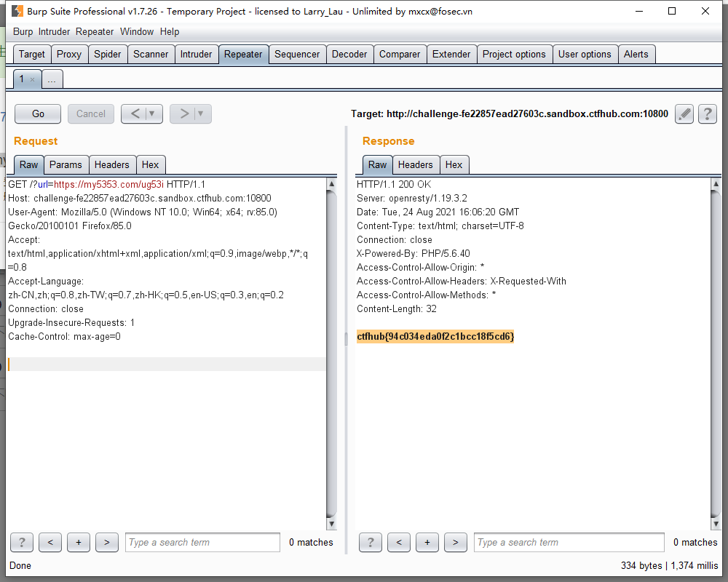Switch to the Target tab

point(32,55)
